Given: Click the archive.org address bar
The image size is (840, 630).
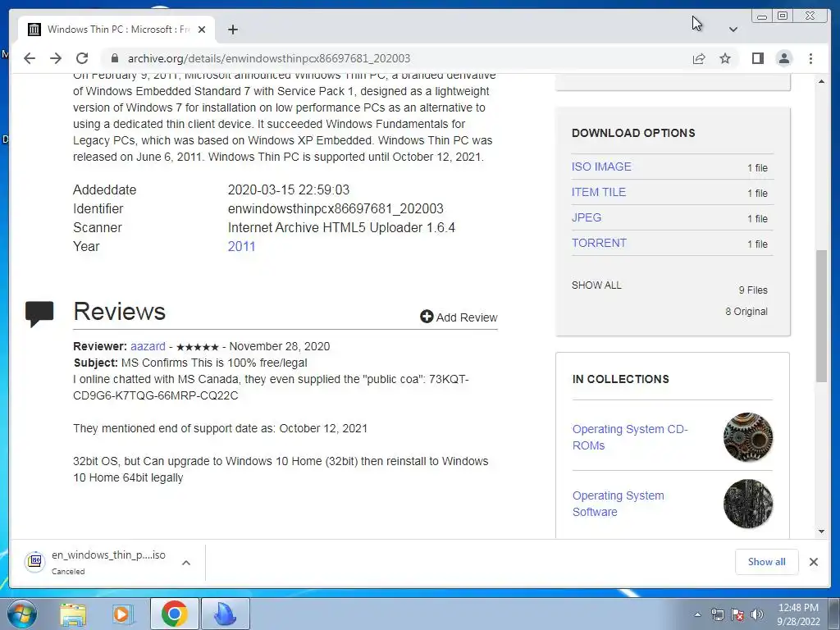Looking at the screenshot, I should (x=396, y=58).
